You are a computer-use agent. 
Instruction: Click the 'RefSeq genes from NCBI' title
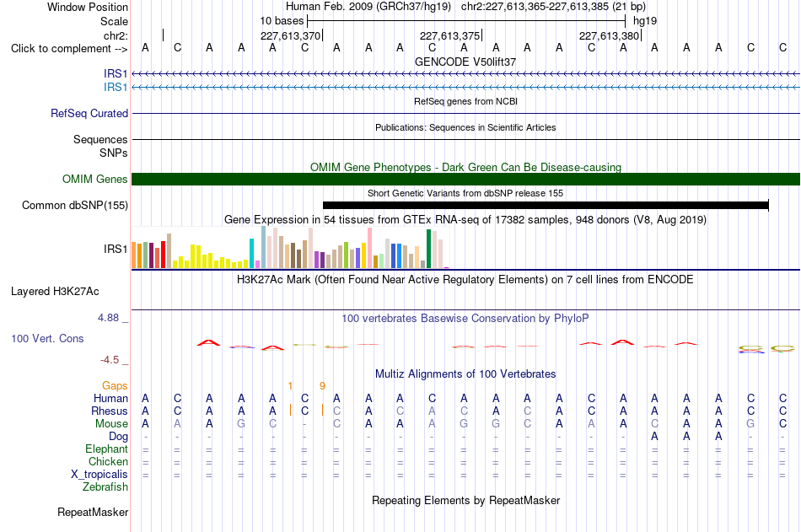click(x=465, y=101)
